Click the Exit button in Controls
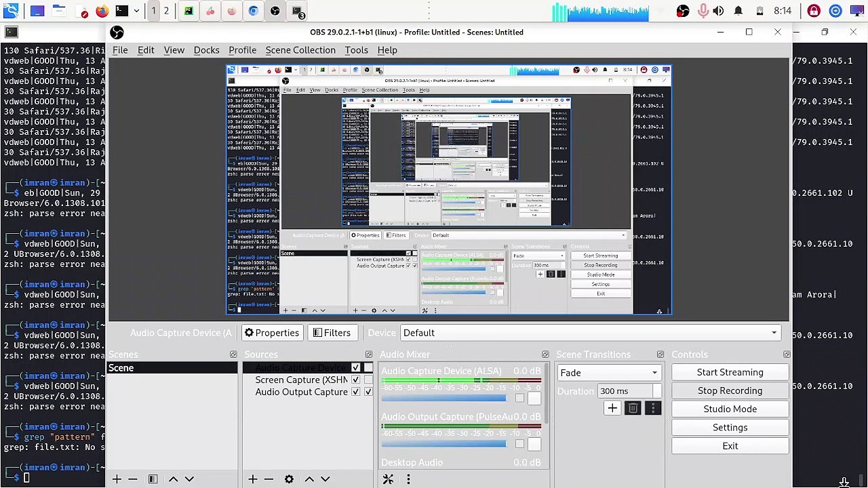Viewport: 868px width, 488px height. click(x=730, y=445)
